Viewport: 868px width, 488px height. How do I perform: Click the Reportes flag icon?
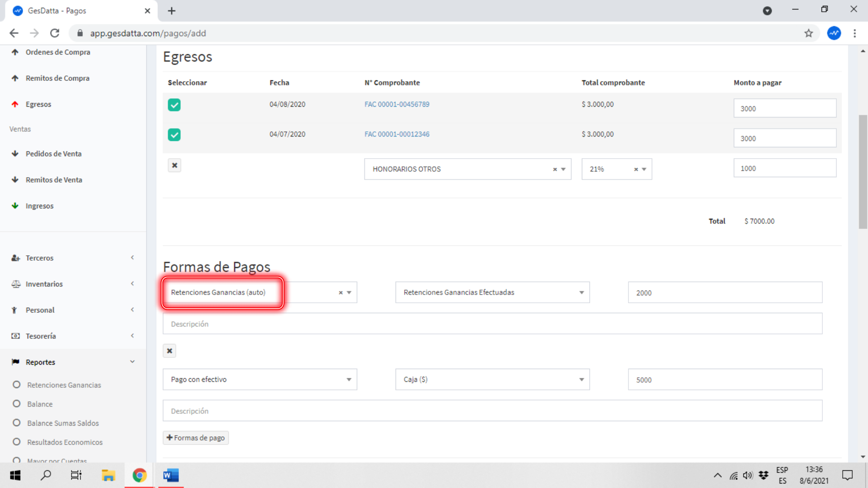pos(15,362)
